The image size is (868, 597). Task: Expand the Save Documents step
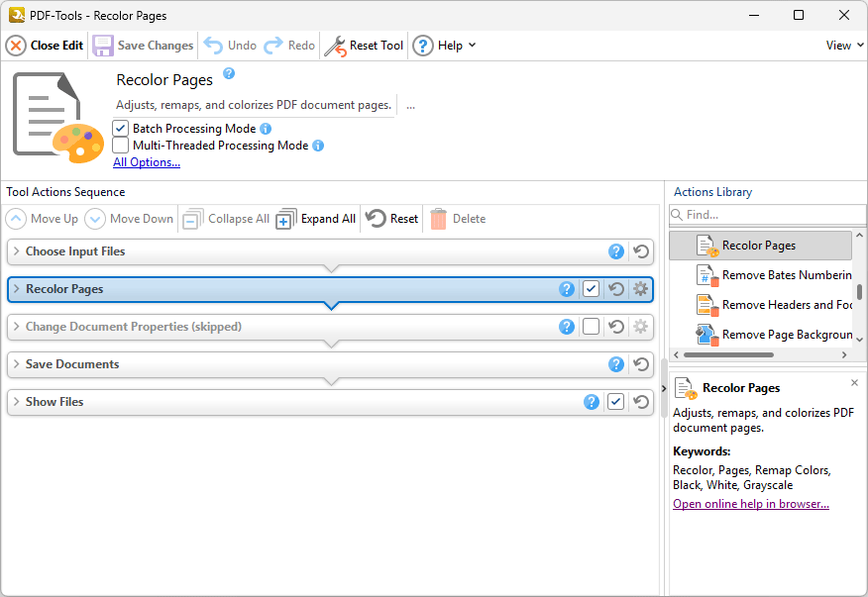point(17,364)
